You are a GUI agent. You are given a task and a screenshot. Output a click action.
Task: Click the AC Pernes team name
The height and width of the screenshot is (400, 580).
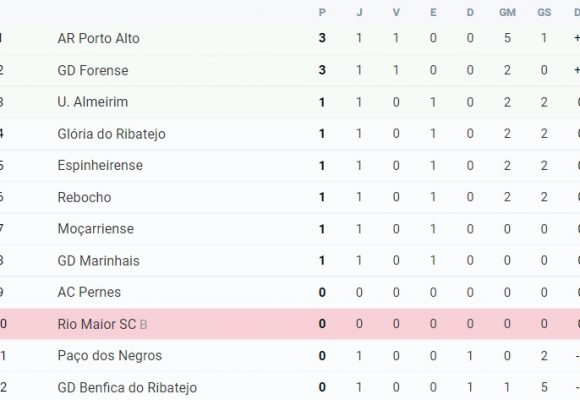tap(89, 292)
